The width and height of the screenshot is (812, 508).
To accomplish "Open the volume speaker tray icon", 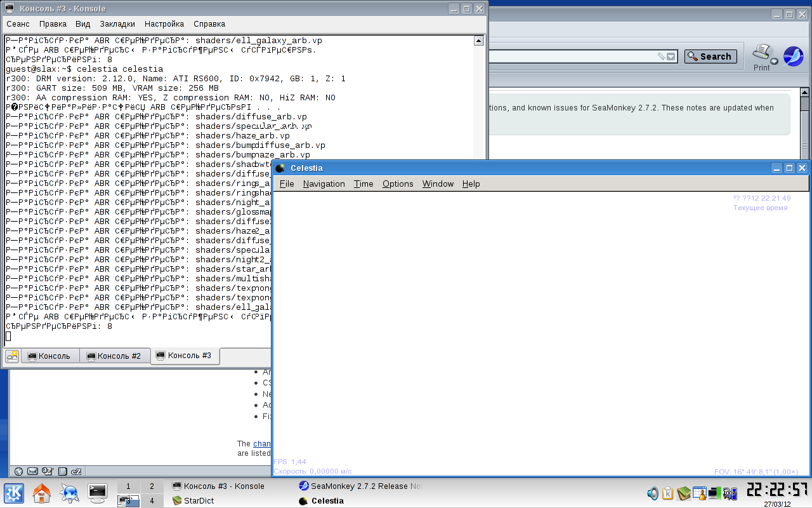I will pyautogui.click(x=653, y=493).
